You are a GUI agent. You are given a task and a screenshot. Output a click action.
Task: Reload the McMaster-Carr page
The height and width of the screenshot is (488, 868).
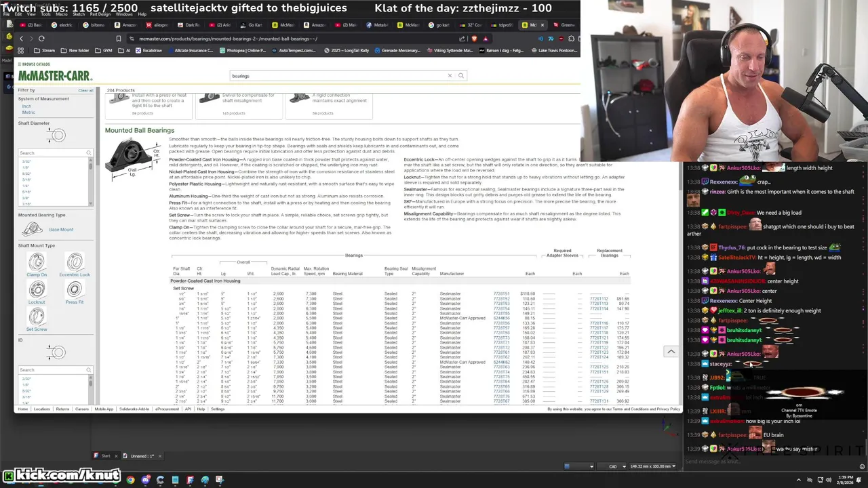pos(41,39)
